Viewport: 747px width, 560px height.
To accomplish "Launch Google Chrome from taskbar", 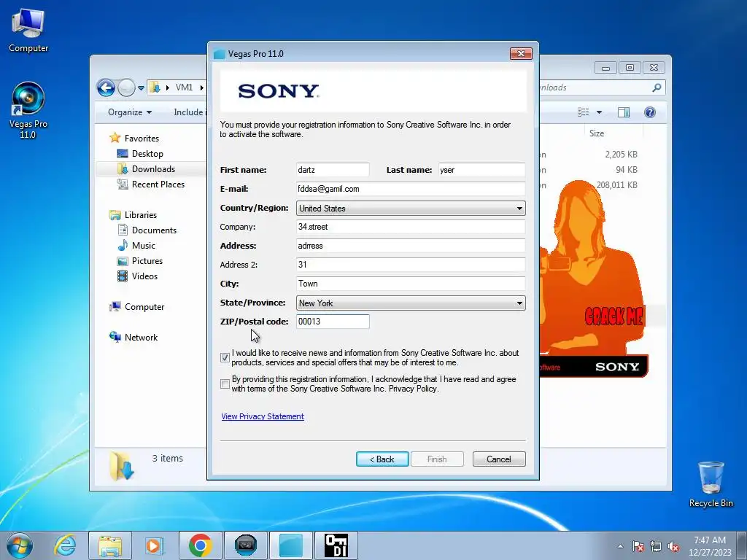I will 200,545.
